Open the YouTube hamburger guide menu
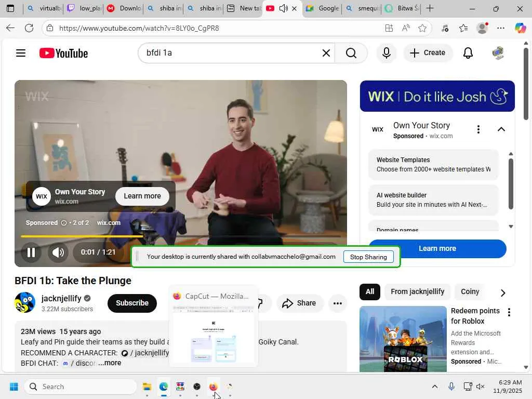This screenshot has width=532, height=399. click(x=21, y=53)
